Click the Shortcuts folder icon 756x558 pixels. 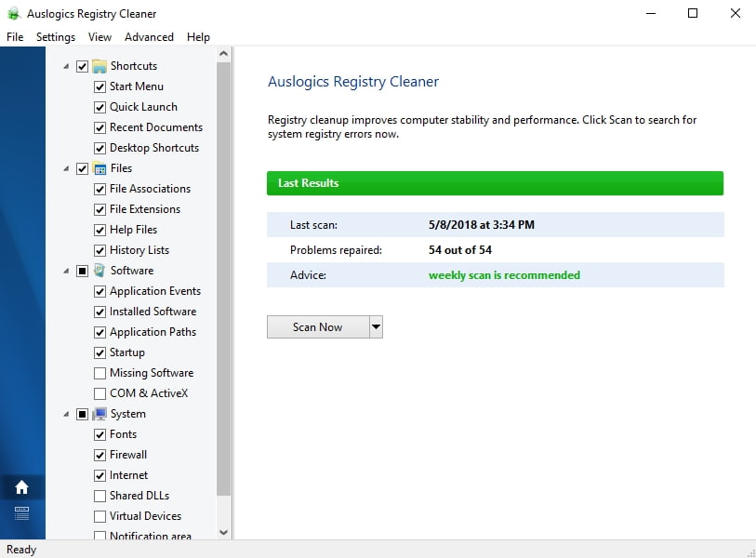pos(99,66)
